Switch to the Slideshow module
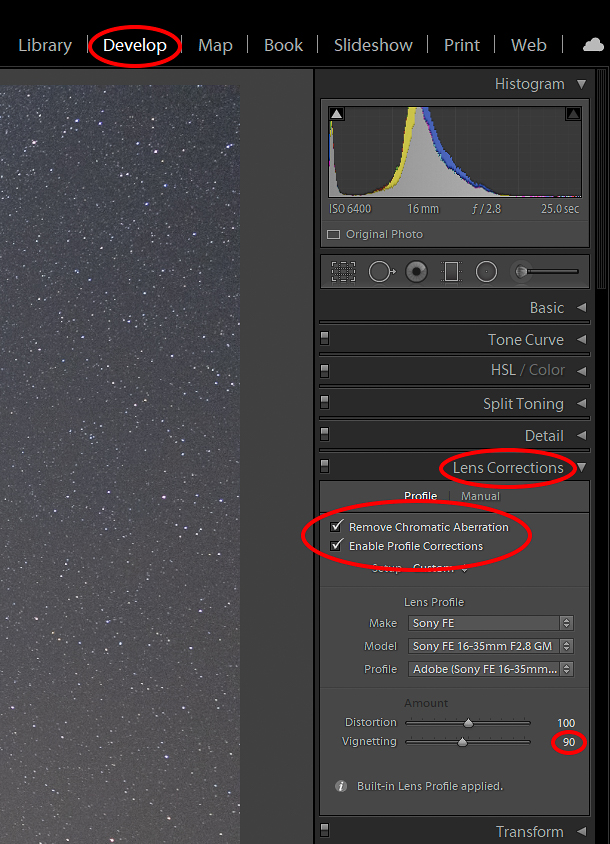Screen dimensions: 610x844 (373, 45)
